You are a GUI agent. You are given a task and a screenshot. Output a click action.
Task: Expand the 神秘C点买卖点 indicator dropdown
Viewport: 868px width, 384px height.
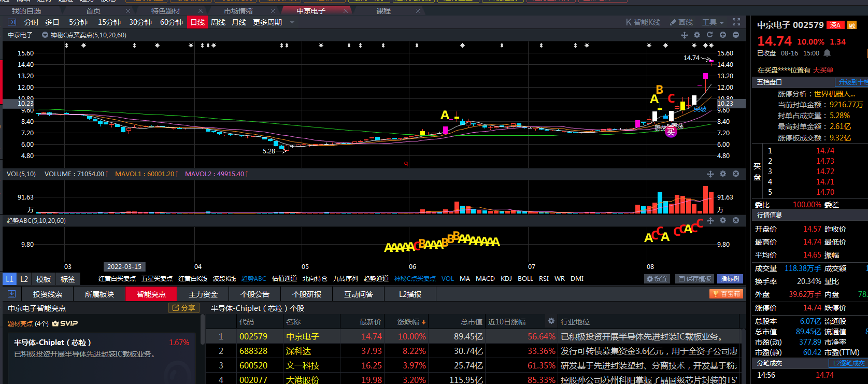pyautogui.click(x=45, y=35)
